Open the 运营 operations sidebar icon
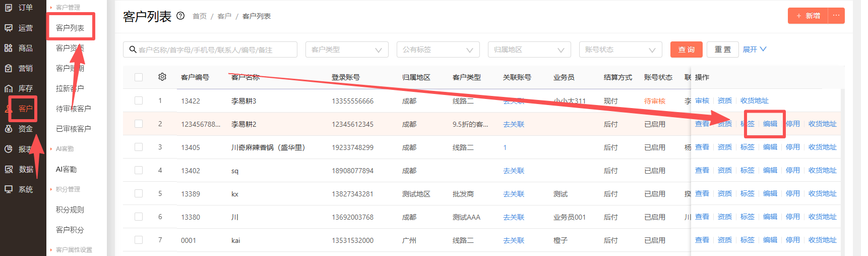868x256 pixels. [9, 28]
